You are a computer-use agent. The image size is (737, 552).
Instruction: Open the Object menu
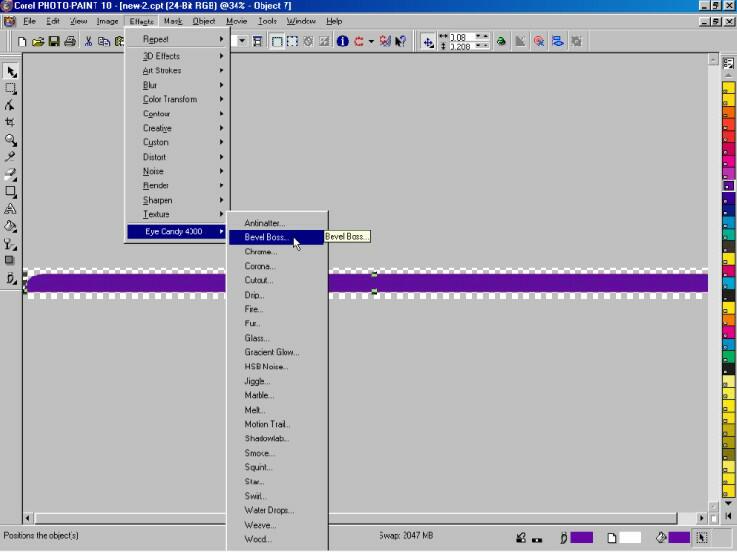click(204, 21)
